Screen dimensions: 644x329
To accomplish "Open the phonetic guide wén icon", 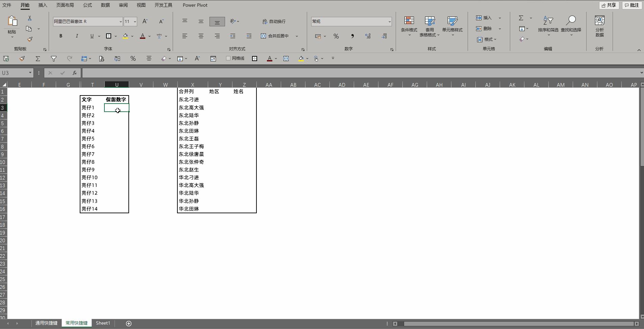I will point(159,36).
